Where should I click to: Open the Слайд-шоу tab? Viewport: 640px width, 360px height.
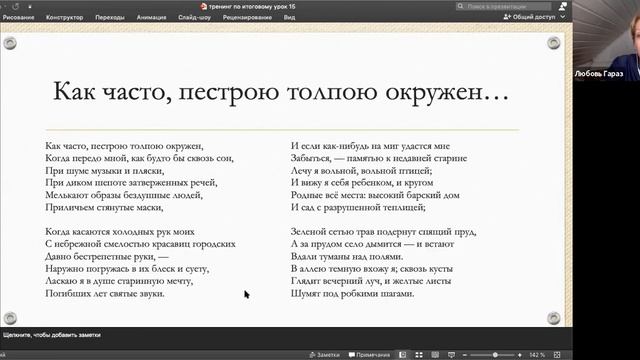194,18
